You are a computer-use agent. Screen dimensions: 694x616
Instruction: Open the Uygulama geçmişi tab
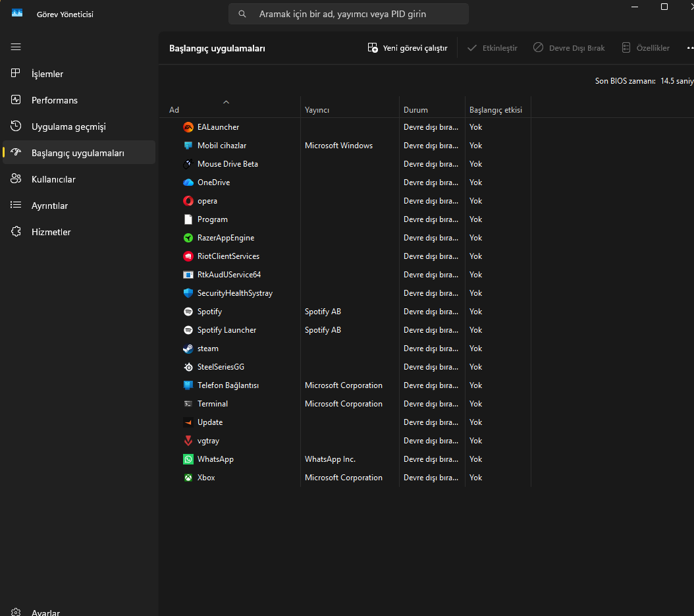(79, 126)
